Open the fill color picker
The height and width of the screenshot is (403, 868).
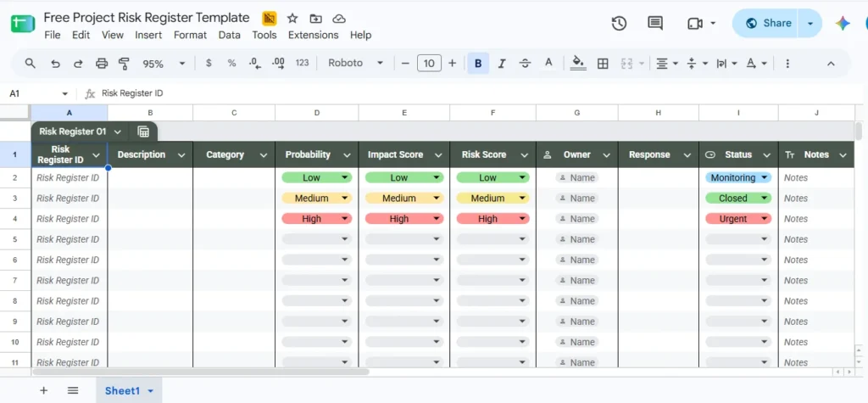pos(578,63)
